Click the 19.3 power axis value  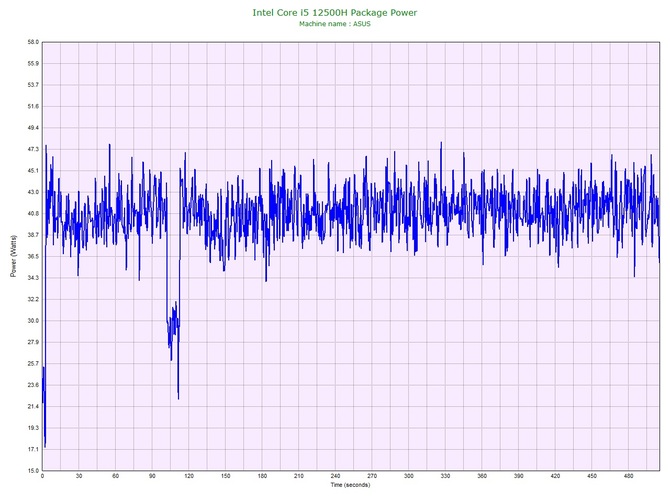(x=33, y=428)
